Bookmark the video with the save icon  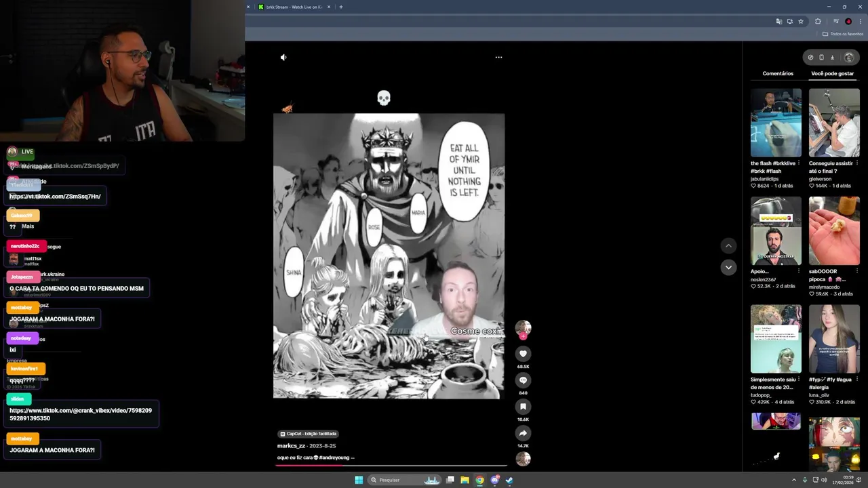[x=523, y=407]
